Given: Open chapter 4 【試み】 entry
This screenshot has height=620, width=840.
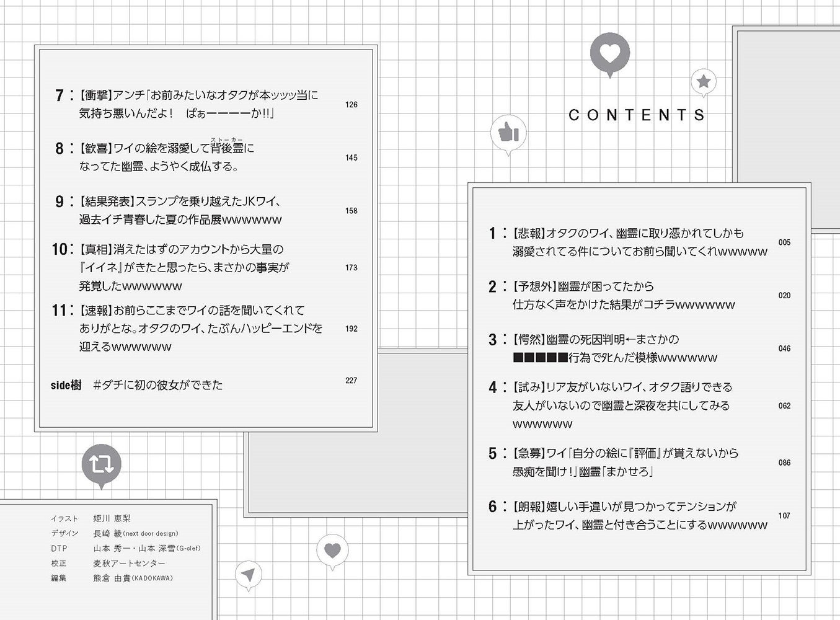Looking at the screenshot, I should click(639, 405).
